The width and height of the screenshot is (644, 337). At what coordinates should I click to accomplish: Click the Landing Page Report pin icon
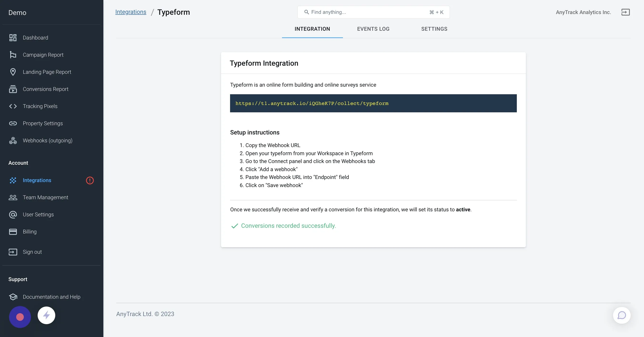13,72
